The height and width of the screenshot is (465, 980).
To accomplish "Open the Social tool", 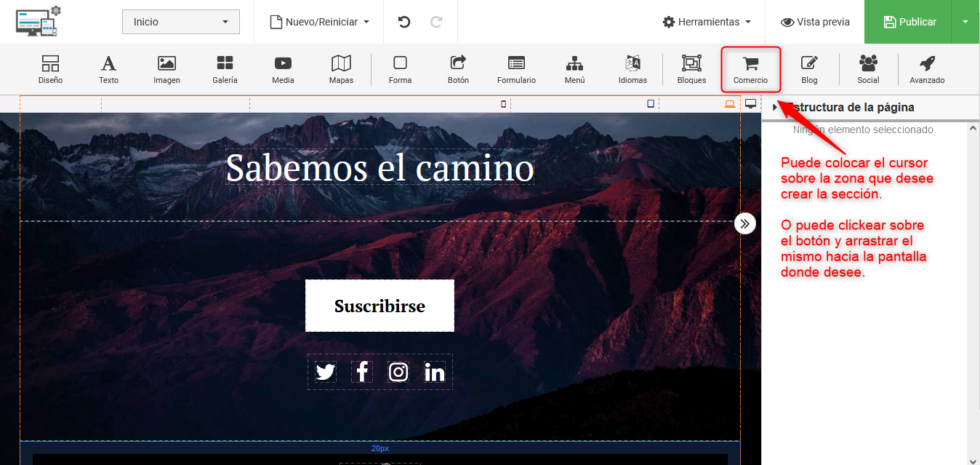I will pyautogui.click(x=868, y=70).
